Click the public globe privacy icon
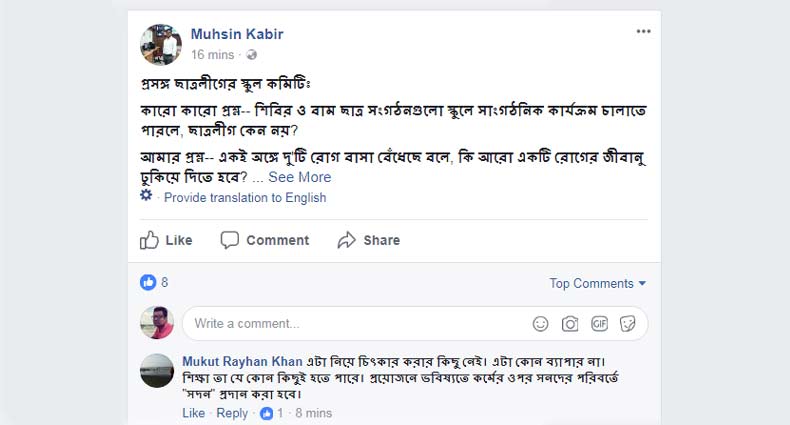The height and width of the screenshot is (425, 790). pyautogui.click(x=251, y=55)
